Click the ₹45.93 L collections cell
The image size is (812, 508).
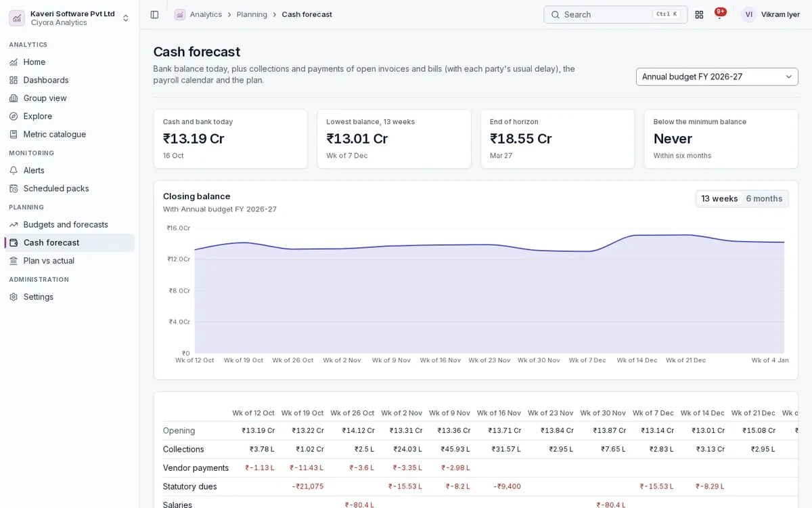tap(455, 449)
